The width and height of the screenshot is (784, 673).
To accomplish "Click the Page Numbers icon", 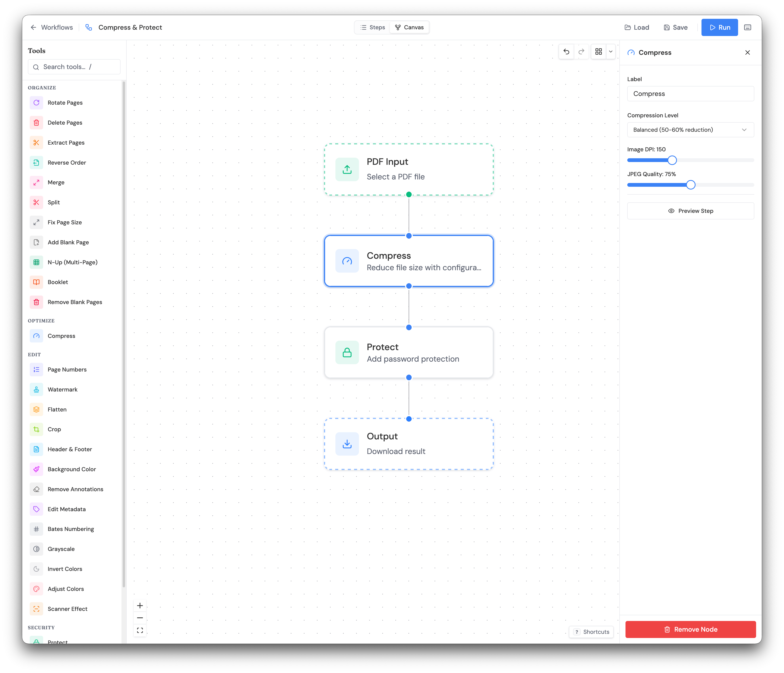I will coord(36,370).
